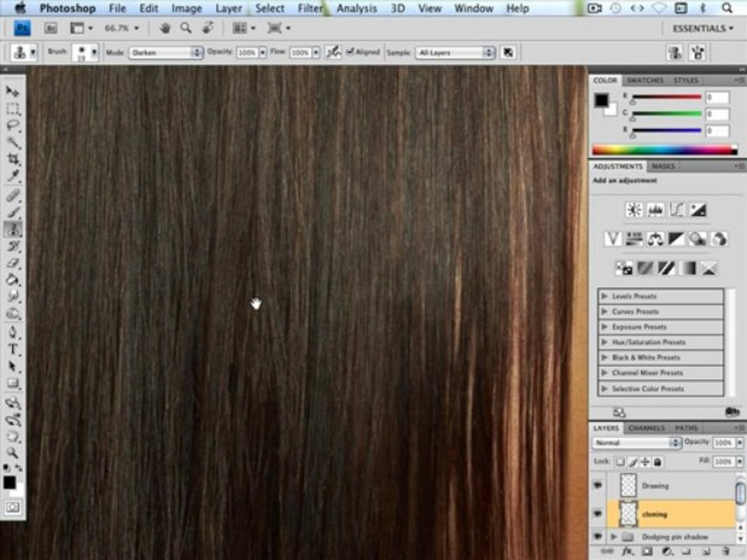This screenshot has width=747, height=560.
Task: Hide the cloning layer visibility eye
Action: (x=598, y=513)
